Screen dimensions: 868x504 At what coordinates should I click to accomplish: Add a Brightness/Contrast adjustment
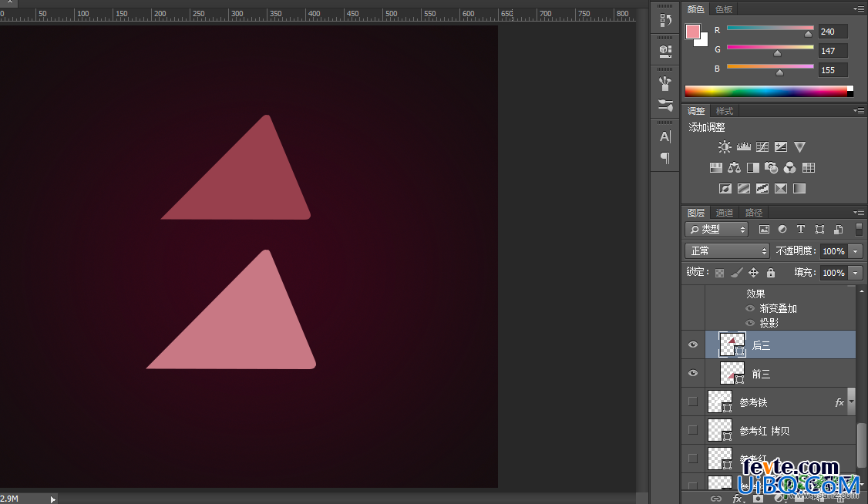tap(725, 146)
